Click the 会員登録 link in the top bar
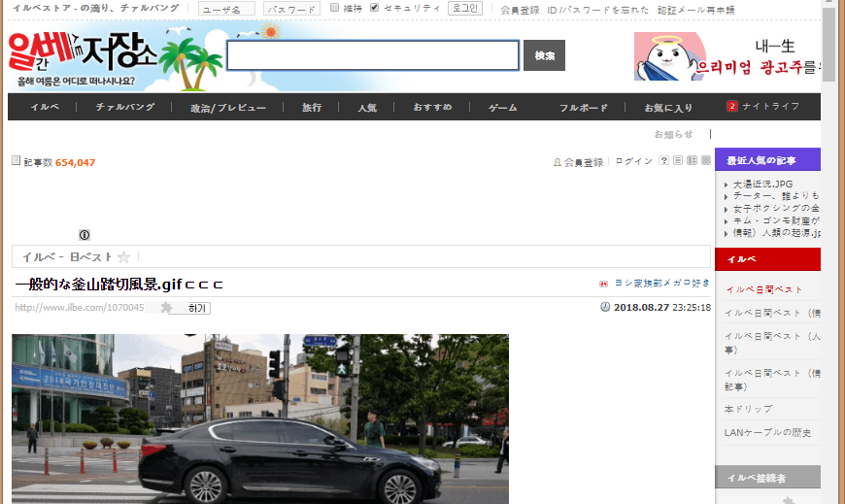This screenshot has height=504, width=845. pos(520,10)
